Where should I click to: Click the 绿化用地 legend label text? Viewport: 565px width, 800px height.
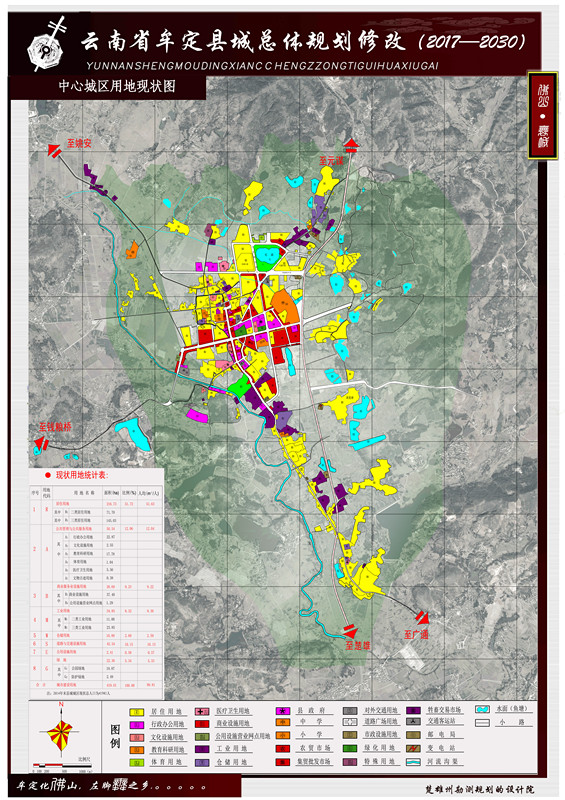tap(380, 748)
